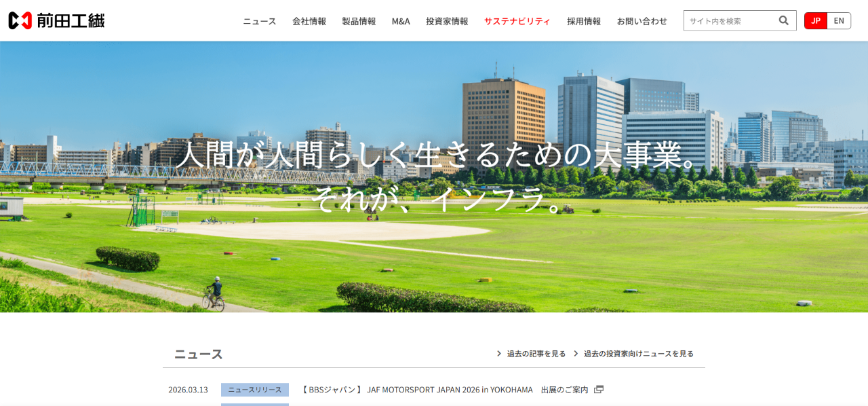Click the magnifying glass search icon
868x406 pixels.
[x=784, y=20]
